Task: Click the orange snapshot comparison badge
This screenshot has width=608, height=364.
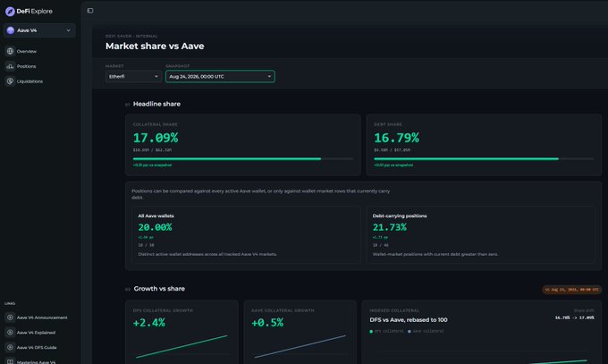Action: 571,290
